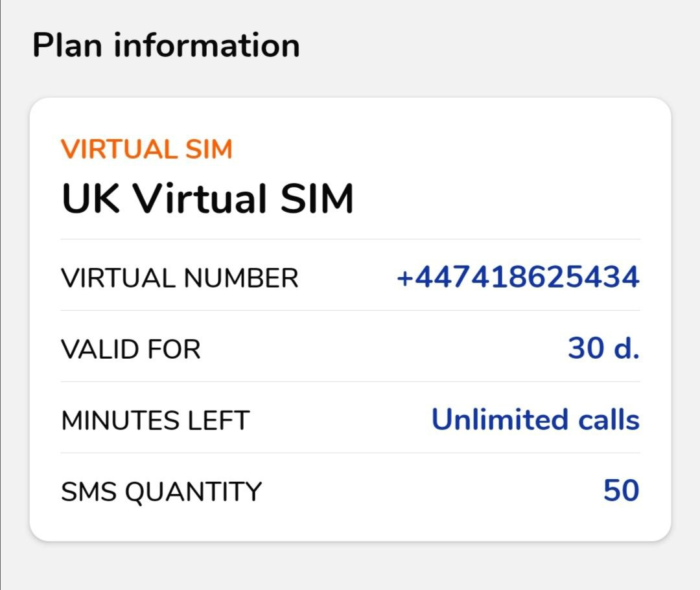
Task: Click the VALID FOR label
Action: point(131,350)
